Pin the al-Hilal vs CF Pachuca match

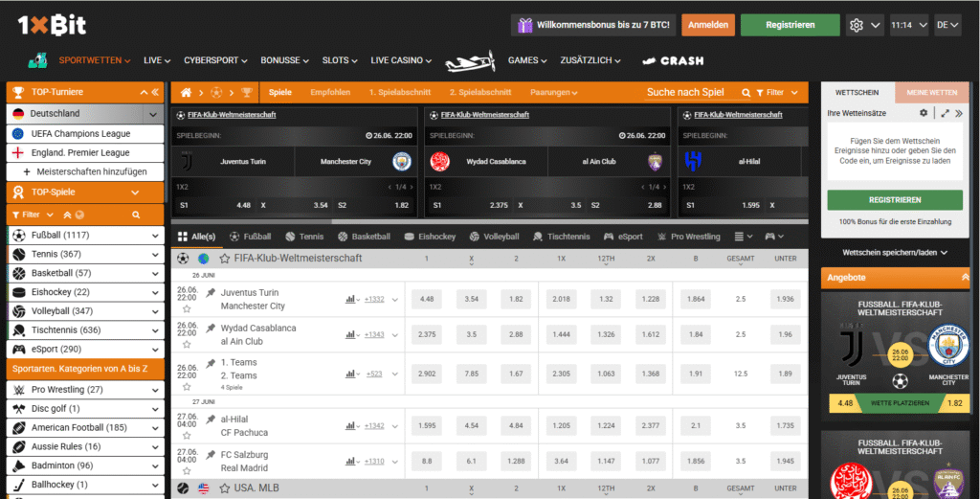(x=211, y=419)
